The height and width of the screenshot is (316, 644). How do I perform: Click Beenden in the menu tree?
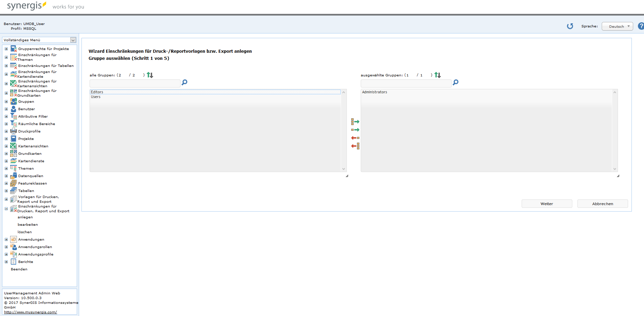19,269
